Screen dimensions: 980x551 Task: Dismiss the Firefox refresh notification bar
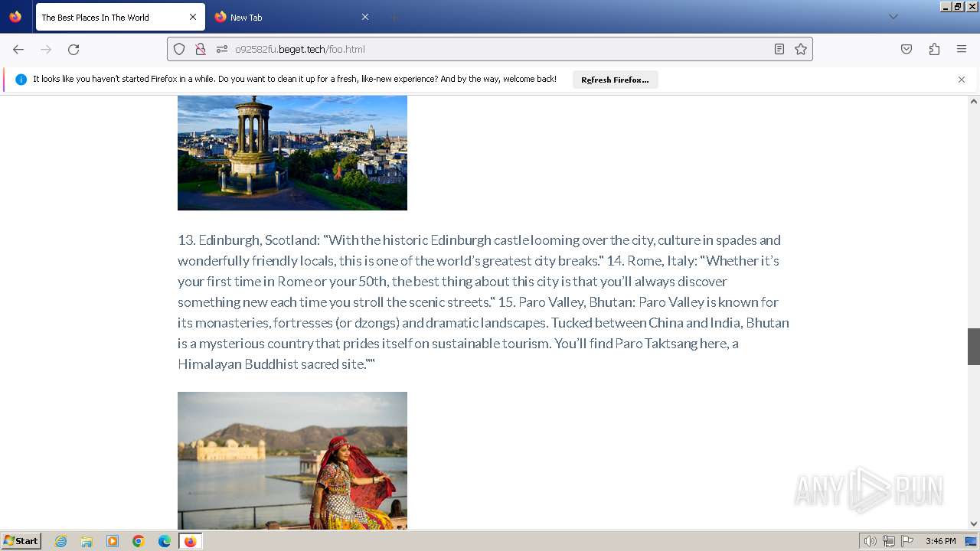(x=962, y=80)
